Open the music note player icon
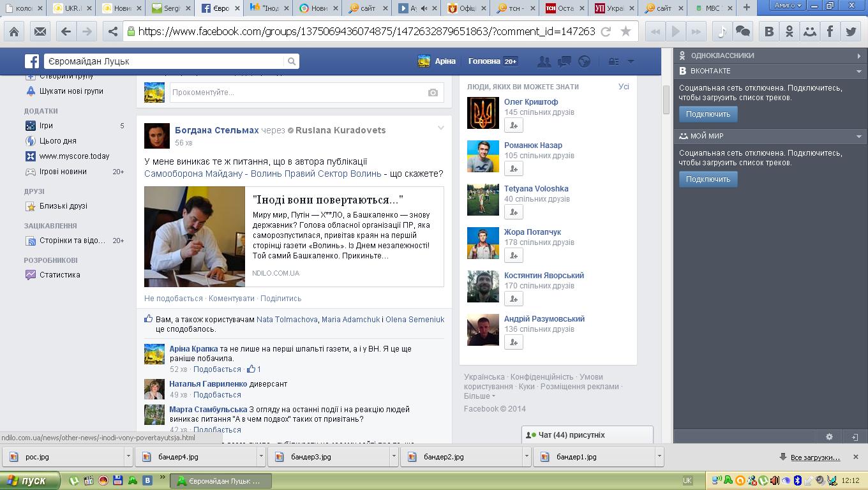 tap(722, 31)
